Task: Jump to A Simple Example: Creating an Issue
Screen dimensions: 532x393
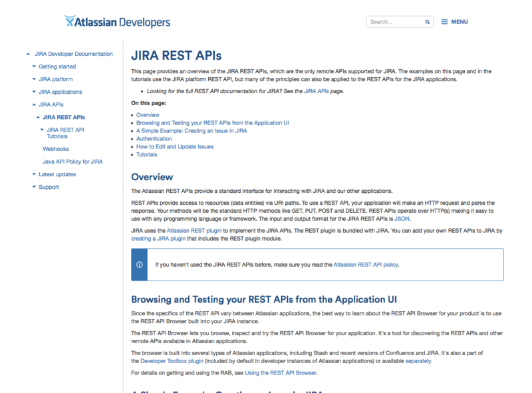Action: tap(192, 130)
